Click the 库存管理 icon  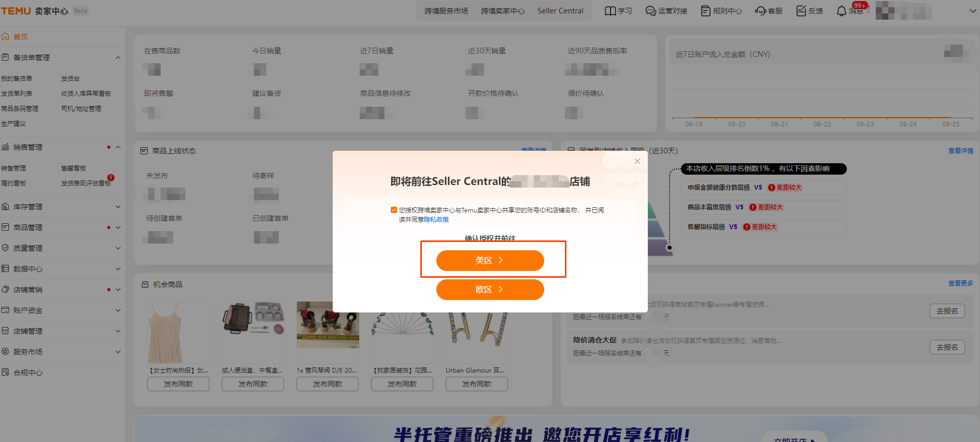click(x=5, y=207)
